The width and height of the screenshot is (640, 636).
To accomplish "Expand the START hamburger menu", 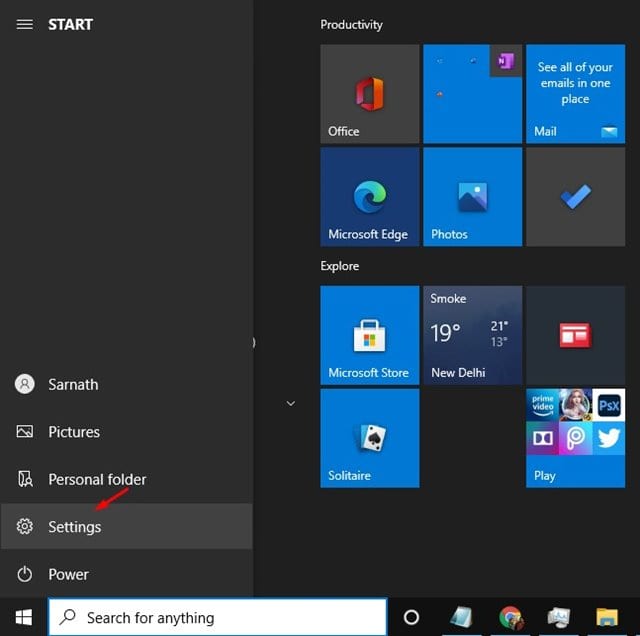I will pos(25,24).
